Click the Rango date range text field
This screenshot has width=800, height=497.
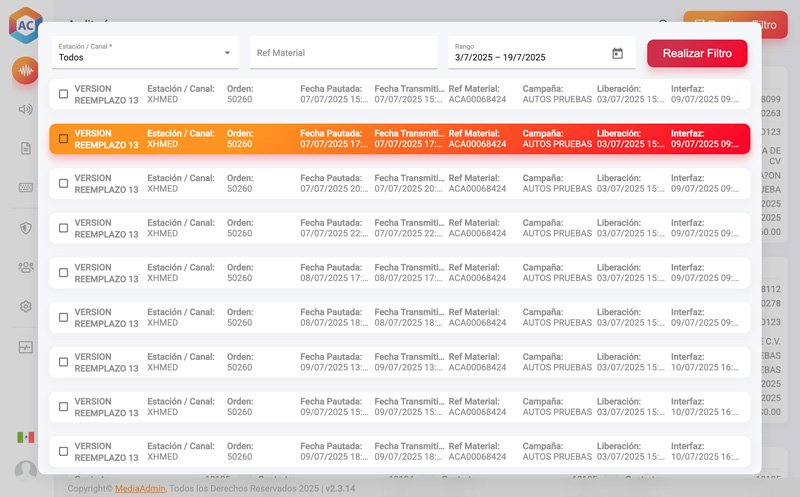[x=525, y=57]
